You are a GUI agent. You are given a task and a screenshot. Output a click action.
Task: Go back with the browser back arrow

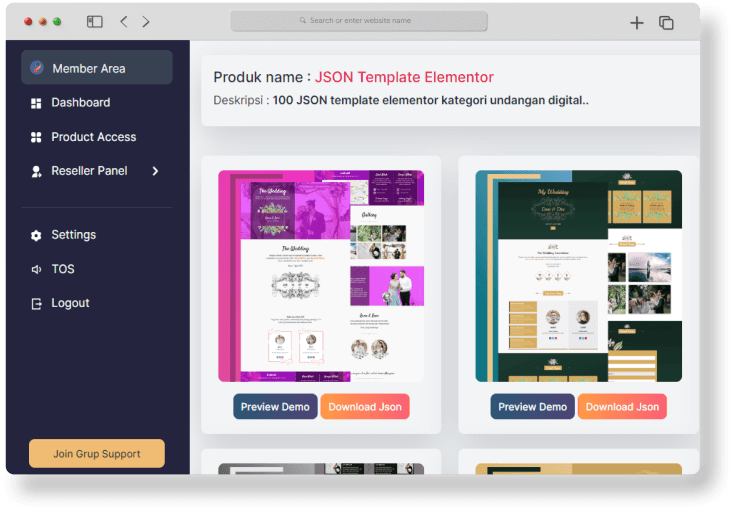[124, 21]
